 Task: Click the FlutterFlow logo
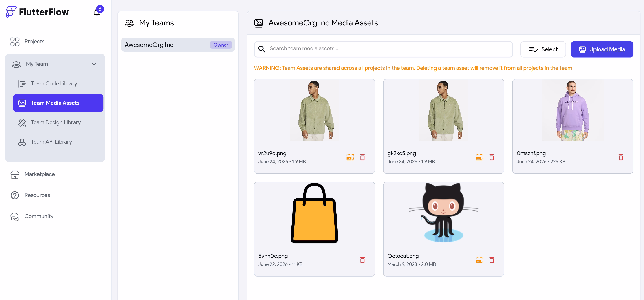(37, 12)
